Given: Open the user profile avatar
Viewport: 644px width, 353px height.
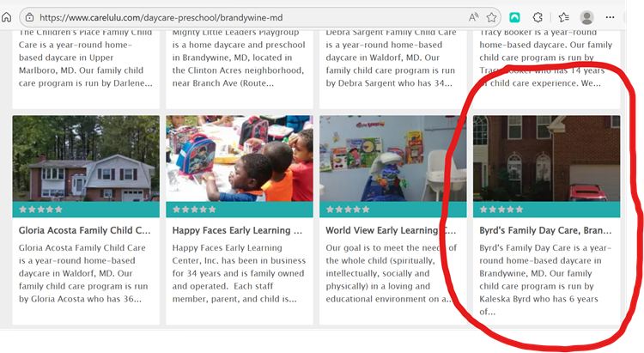Looking at the screenshot, I should (x=587, y=17).
